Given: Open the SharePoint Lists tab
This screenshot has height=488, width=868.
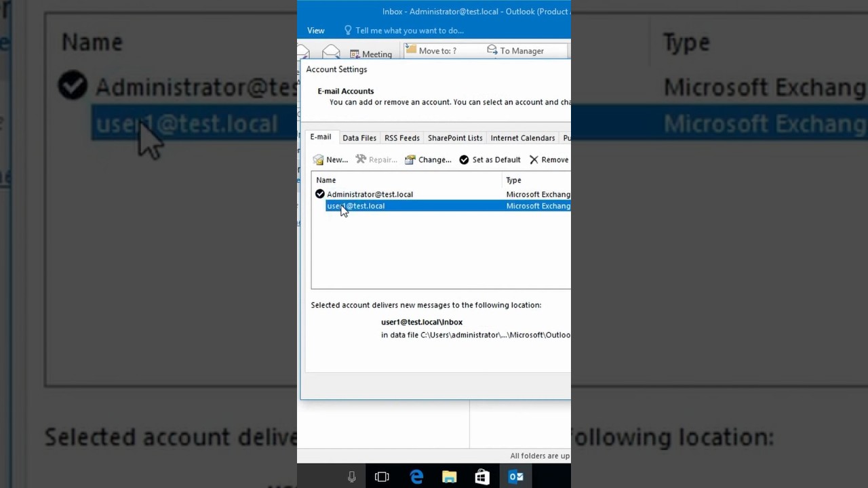Looking at the screenshot, I should tap(455, 138).
